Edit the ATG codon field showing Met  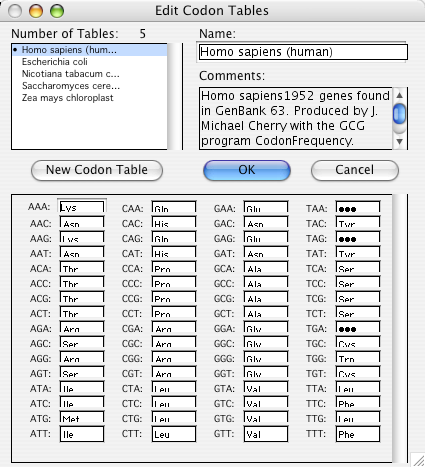tap(82, 417)
